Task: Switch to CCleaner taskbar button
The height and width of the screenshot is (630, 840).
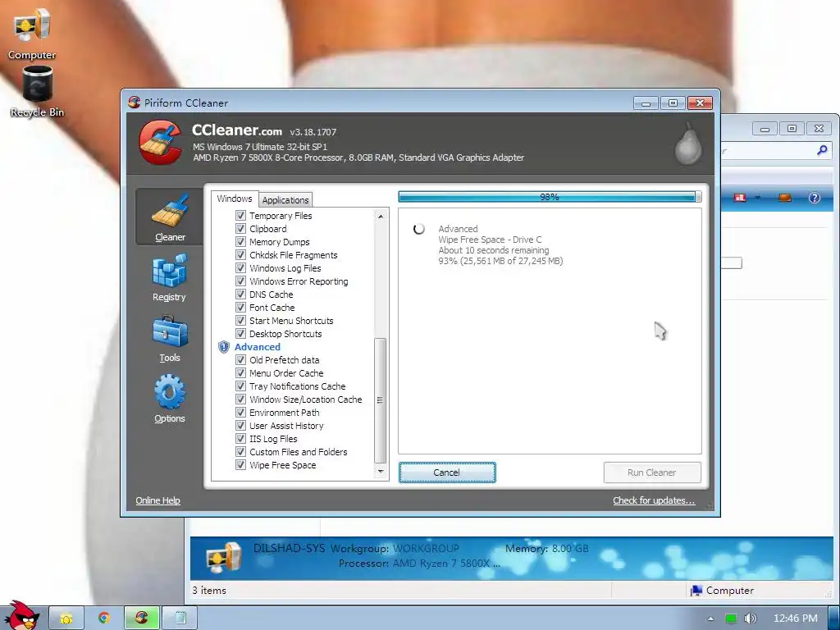Action: pyautogui.click(x=141, y=618)
